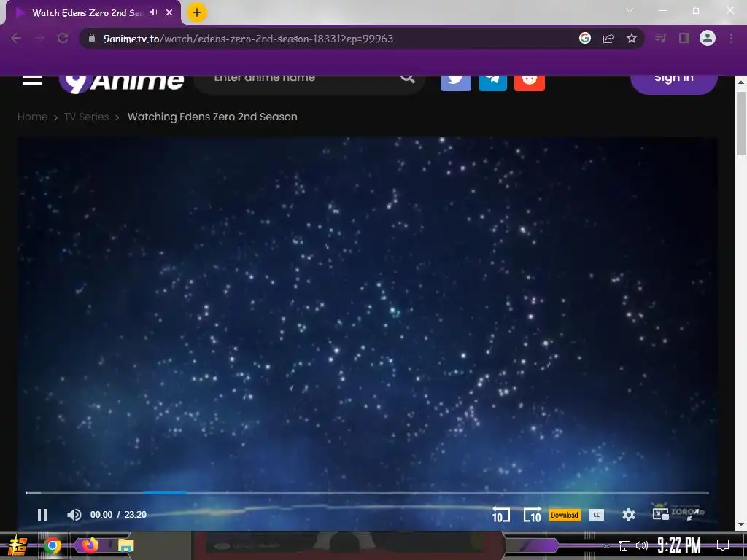The height and width of the screenshot is (560, 747).
Task: Open Firefox from the taskbar
Action: (90, 545)
